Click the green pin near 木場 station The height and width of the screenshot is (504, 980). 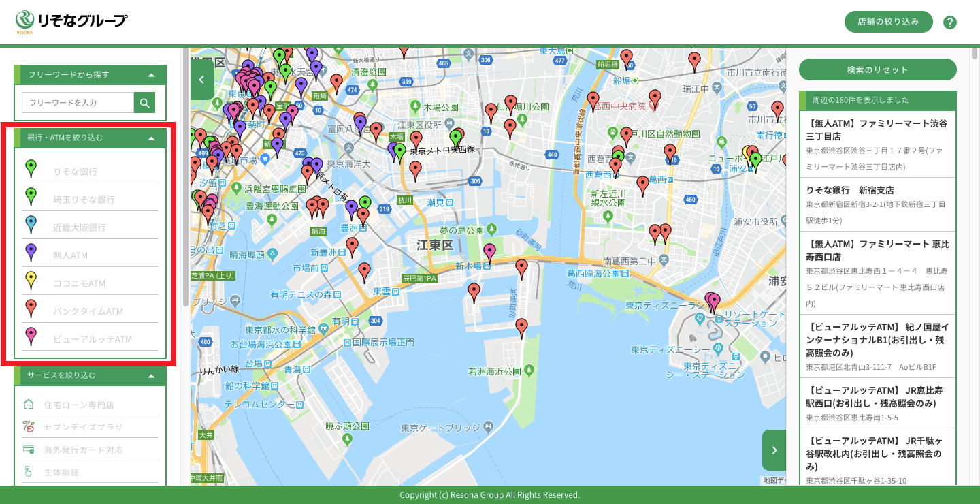point(399,153)
